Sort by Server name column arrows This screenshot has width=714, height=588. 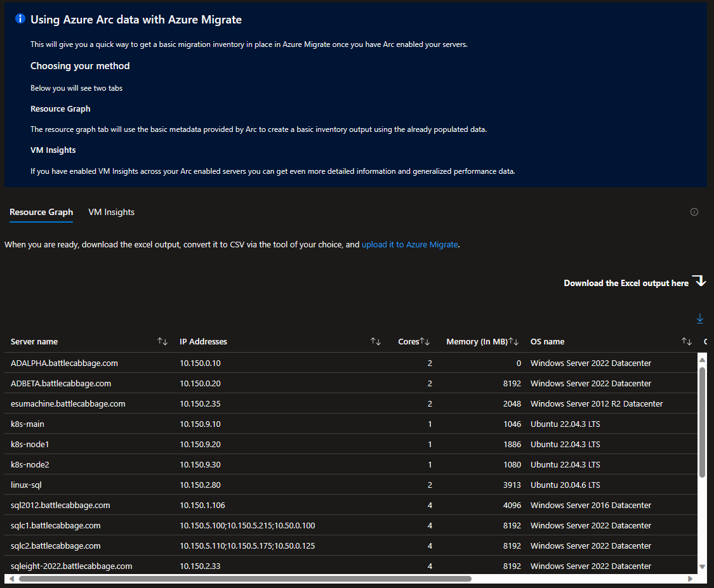[162, 341]
